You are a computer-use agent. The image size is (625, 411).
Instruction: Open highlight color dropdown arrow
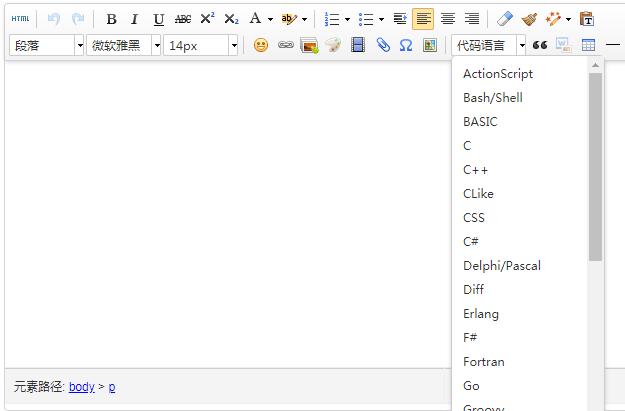[x=305, y=19]
